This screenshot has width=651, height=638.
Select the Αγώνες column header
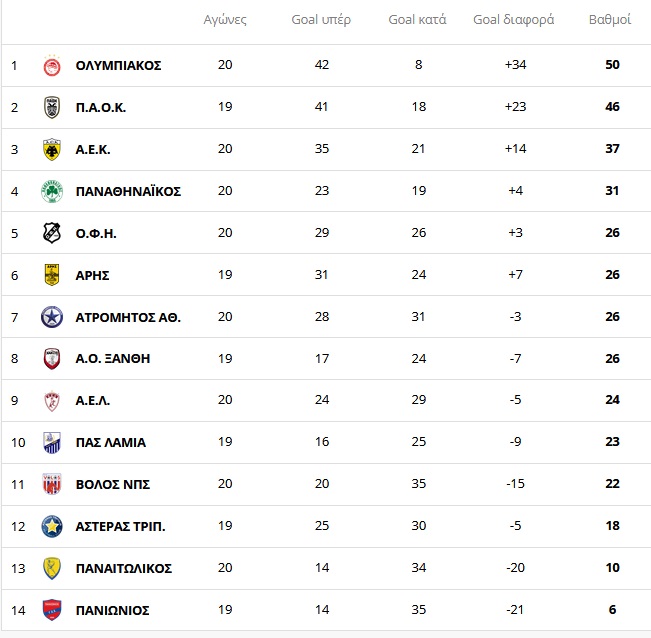[225, 20]
